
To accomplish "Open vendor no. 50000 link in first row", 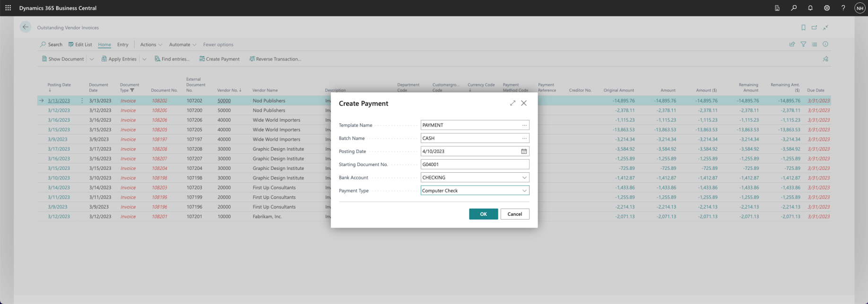I will point(224,101).
